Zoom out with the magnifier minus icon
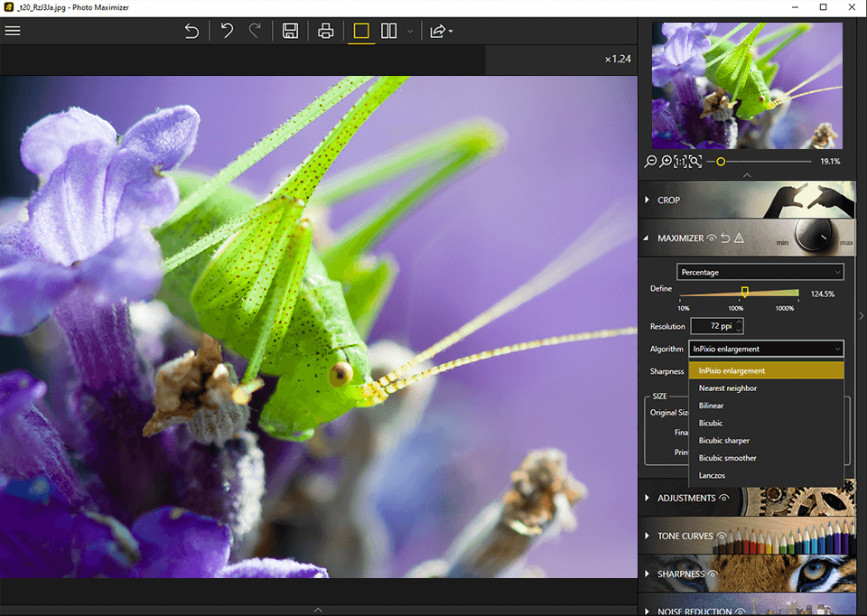Screen dimensions: 867x616 tap(651, 162)
